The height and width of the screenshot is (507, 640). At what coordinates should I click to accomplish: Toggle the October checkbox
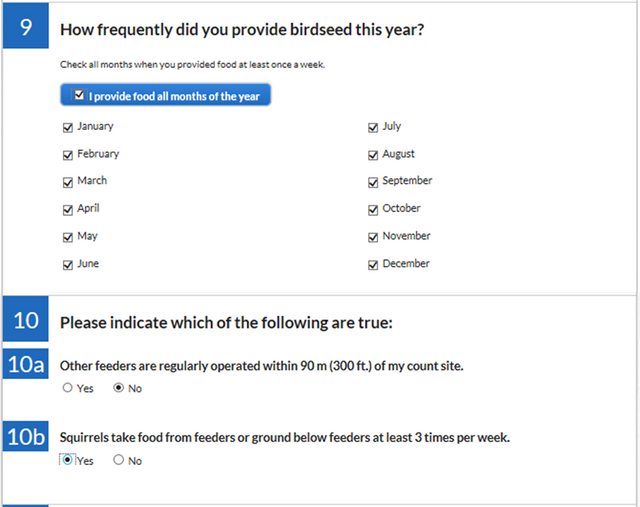[373, 210]
